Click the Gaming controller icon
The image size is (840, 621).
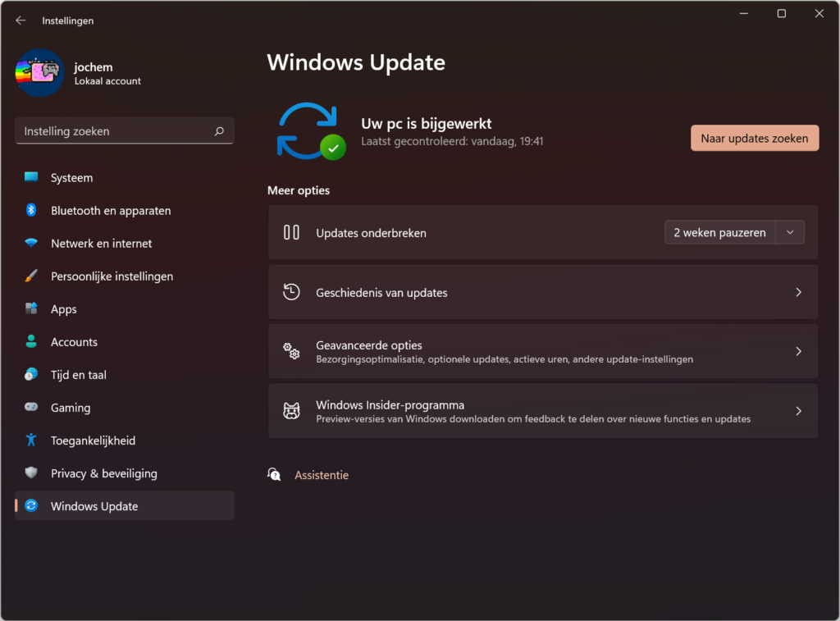coord(31,407)
